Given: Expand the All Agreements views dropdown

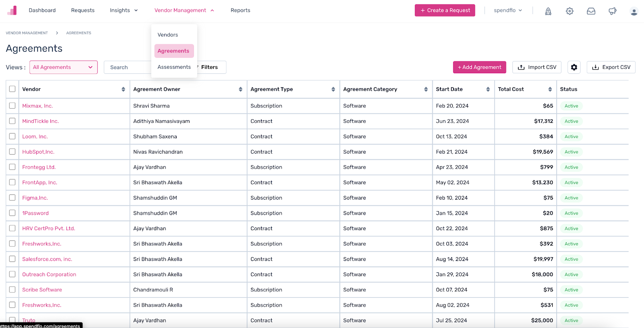Looking at the screenshot, I should (64, 67).
